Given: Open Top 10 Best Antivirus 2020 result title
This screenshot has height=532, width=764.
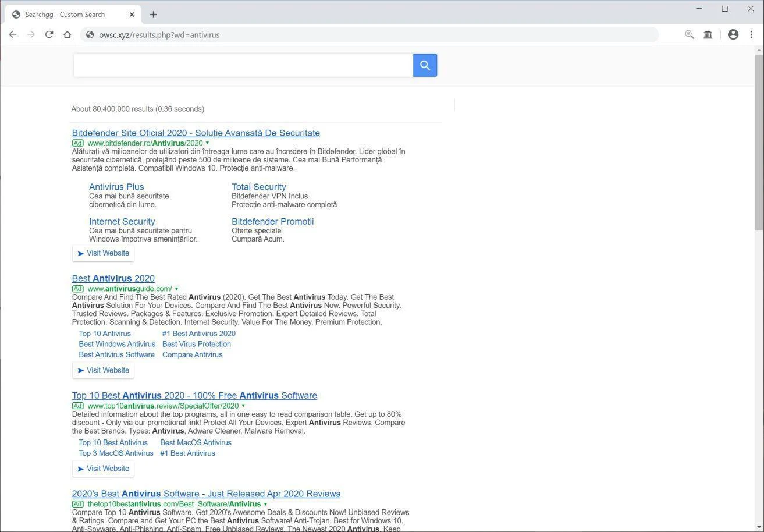Looking at the screenshot, I should (x=194, y=396).
